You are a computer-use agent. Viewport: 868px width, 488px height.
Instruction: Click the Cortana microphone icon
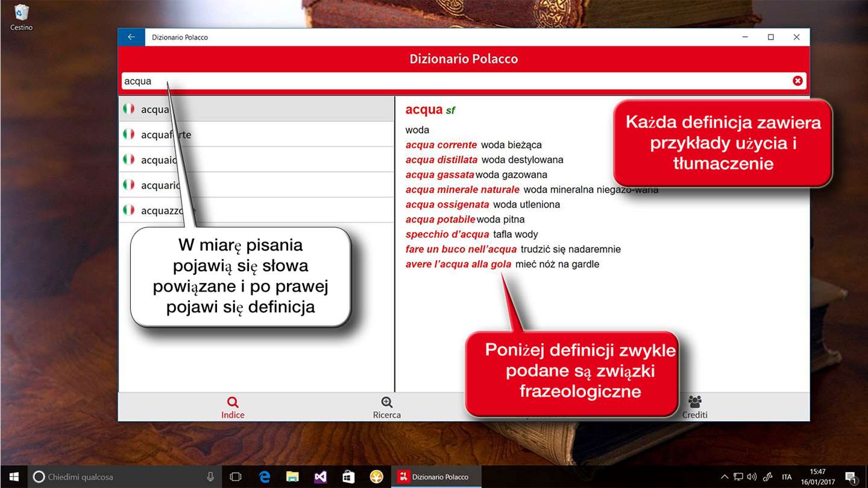[210, 477]
